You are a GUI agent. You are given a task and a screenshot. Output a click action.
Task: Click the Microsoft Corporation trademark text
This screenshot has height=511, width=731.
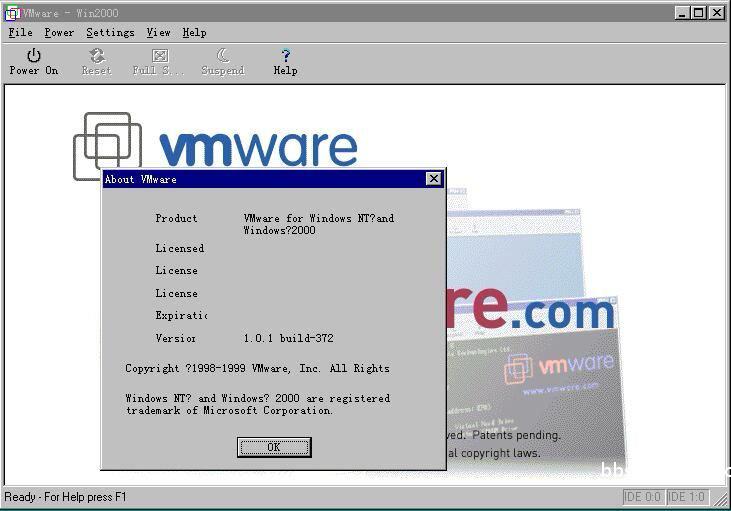(x=257, y=404)
